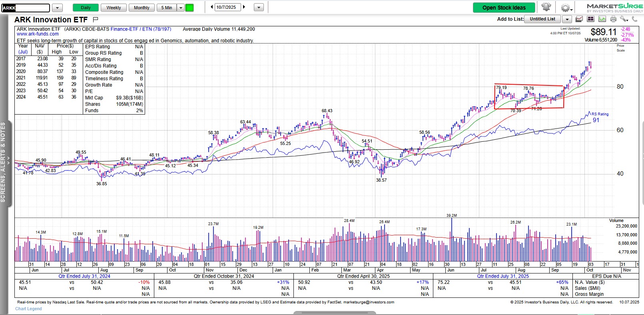
Task: Switch chart to Weekly timeframe
Action: tap(114, 8)
